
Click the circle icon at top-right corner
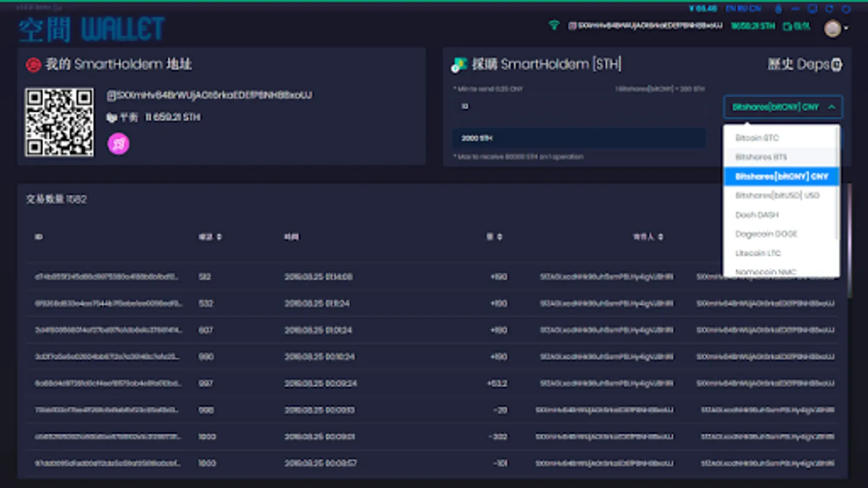coord(846,9)
